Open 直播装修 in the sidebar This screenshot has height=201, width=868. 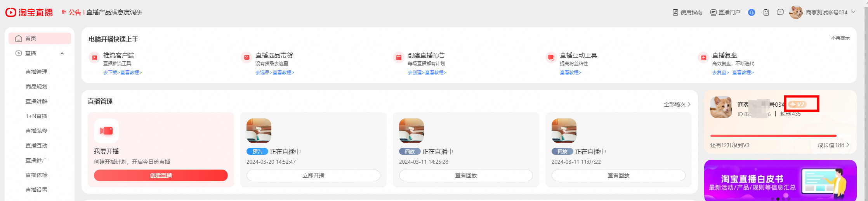(36, 131)
